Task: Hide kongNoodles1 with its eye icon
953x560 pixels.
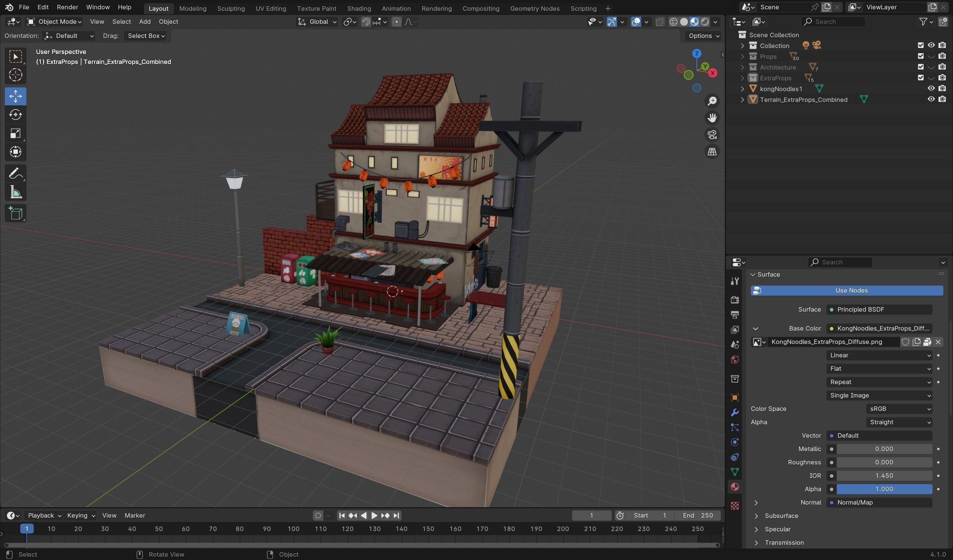Action: (x=931, y=88)
